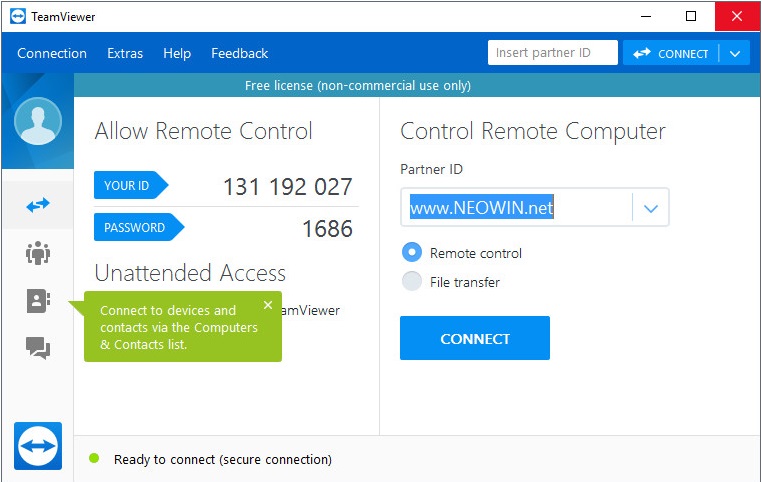762x482 pixels.
Task: Click the Remote Control arrows sidebar icon
Action: pos(37,205)
